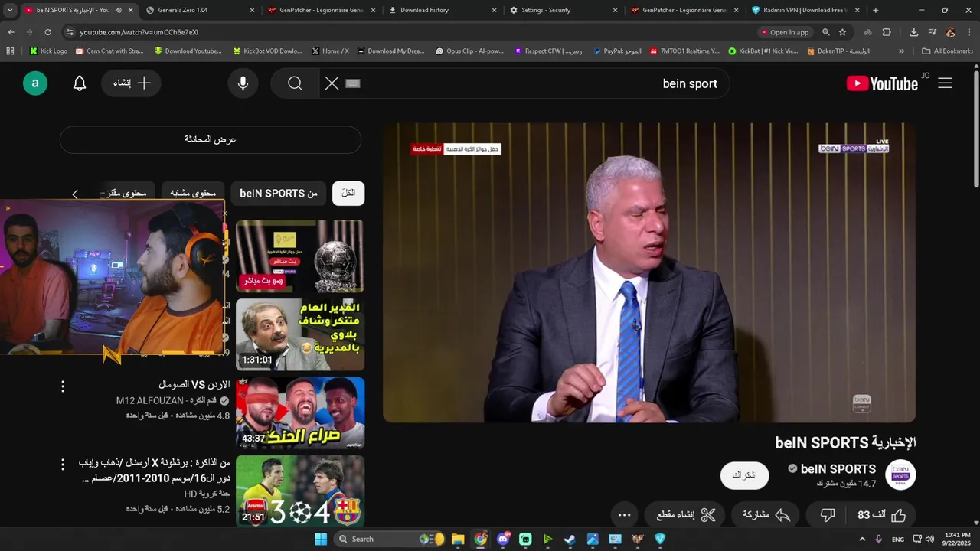This screenshot has width=980, height=551.
Task: Open beIN SPORTS channel avatar
Action: point(900,475)
